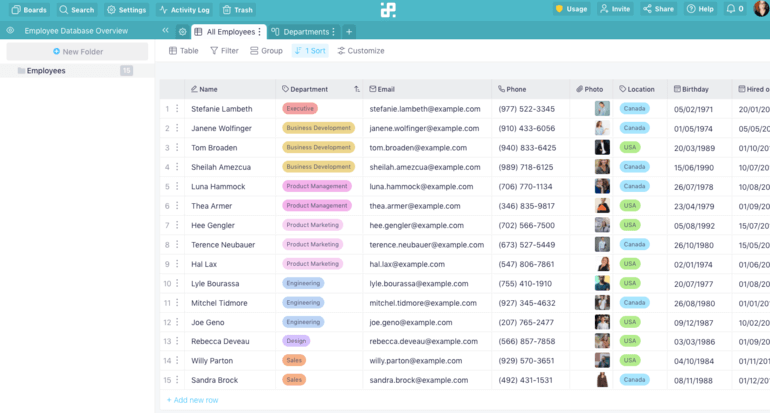This screenshot has width=770, height=413.
Task: Click the center app logo icon
Action: click(x=388, y=10)
